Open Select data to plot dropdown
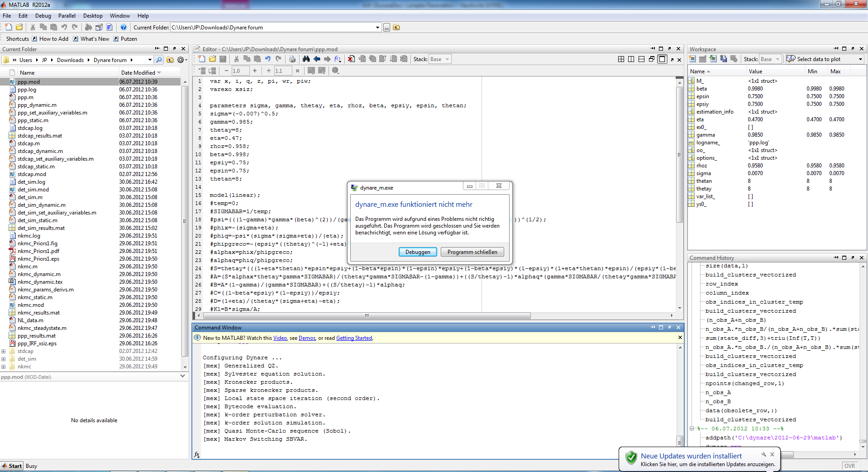The width and height of the screenshot is (868, 472). click(825, 59)
